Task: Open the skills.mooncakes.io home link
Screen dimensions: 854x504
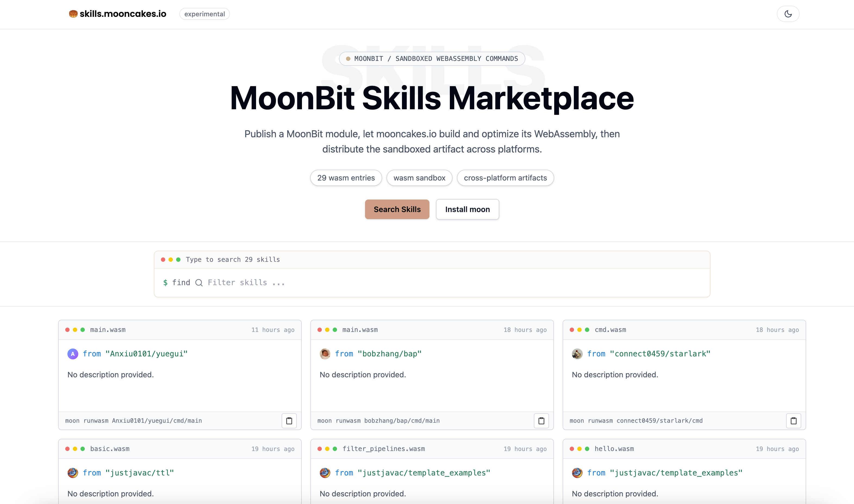Action: pos(117,14)
